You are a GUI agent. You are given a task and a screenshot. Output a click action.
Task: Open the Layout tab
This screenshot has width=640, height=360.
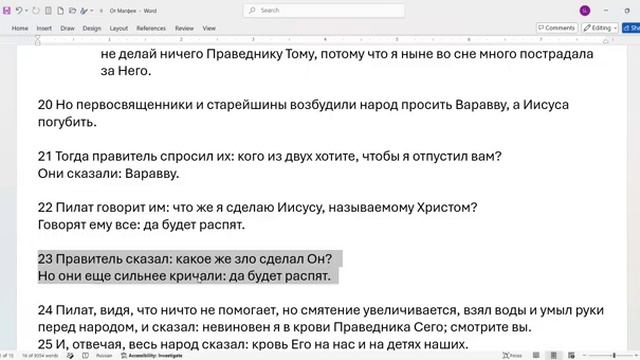coord(119,28)
